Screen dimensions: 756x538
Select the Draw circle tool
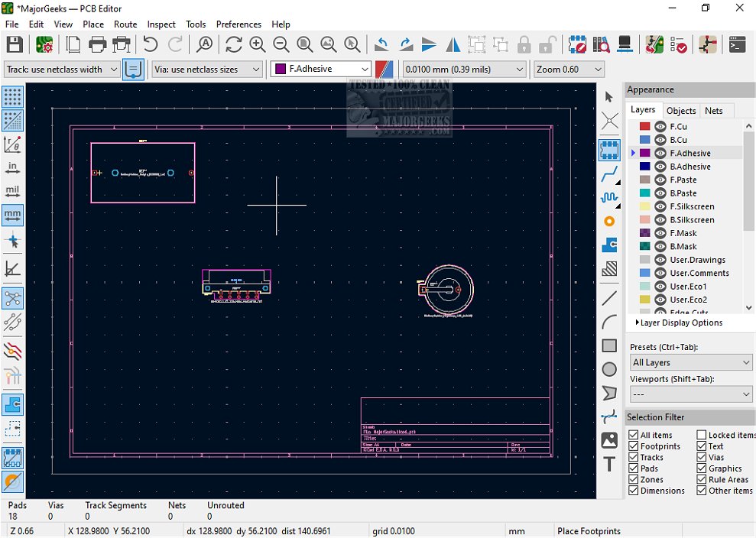pyautogui.click(x=609, y=369)
